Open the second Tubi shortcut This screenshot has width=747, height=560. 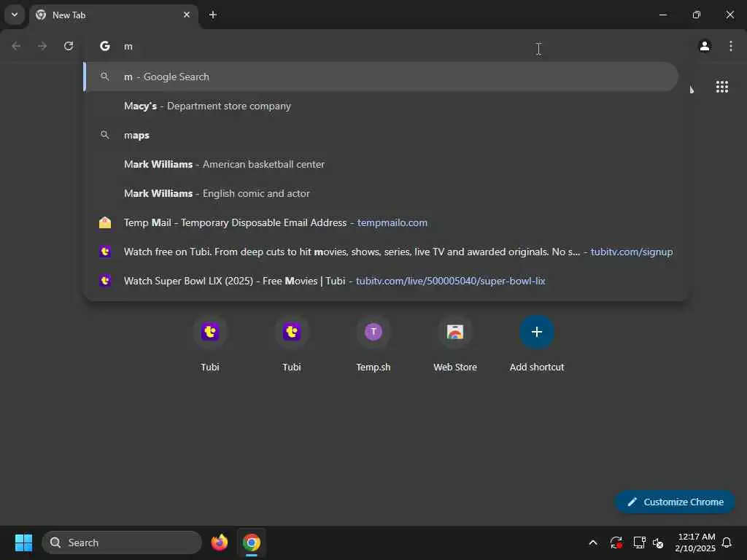click(292, 343)
